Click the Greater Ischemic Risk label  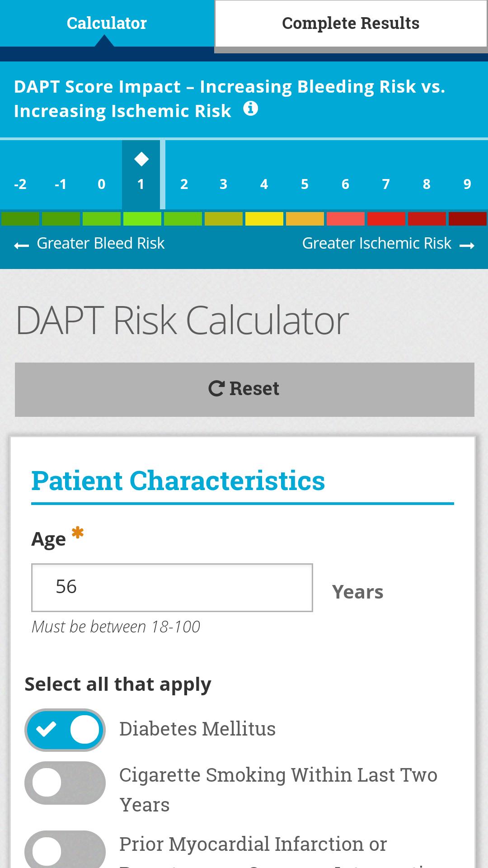376,243
